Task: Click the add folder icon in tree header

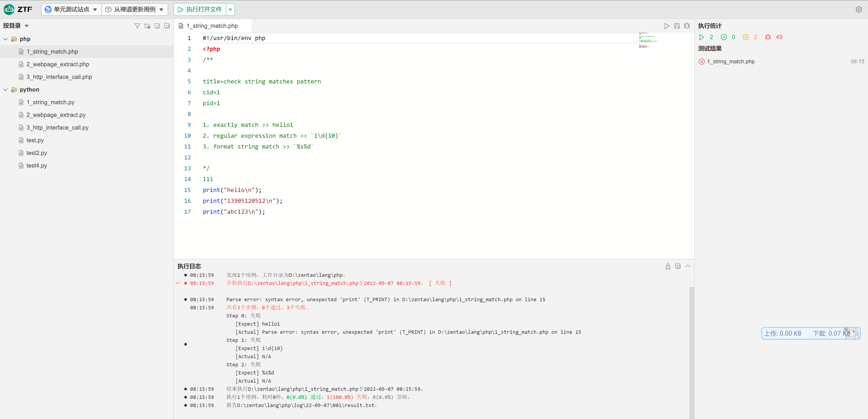Action: click(147, 26)
